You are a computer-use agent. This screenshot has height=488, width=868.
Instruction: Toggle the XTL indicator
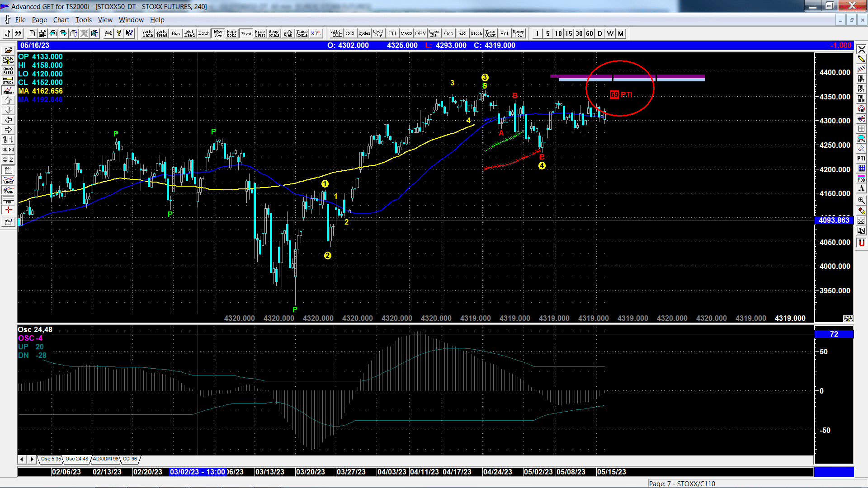click(316, 33)
